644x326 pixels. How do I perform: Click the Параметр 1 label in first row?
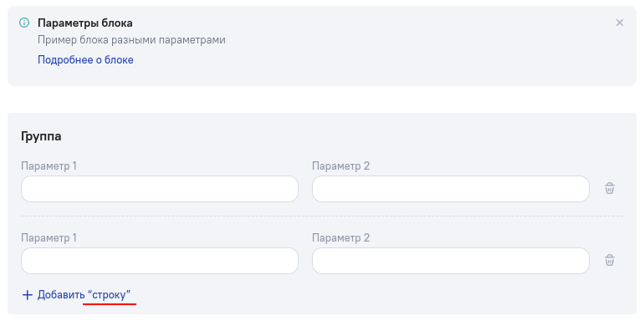(x=49, y=166)
